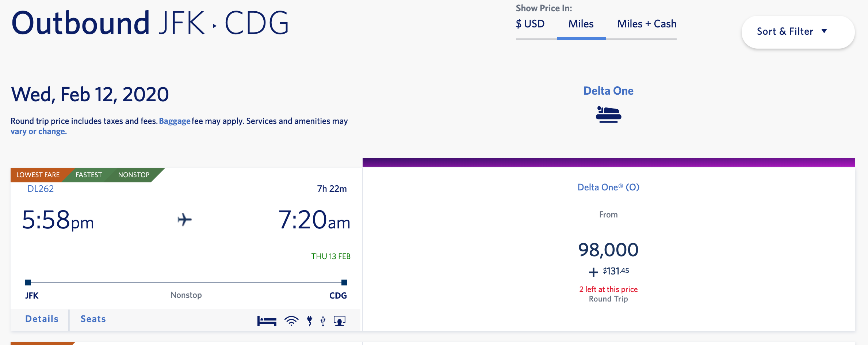Show prices in Miles + Cash
Image resolution: width=868 pixels, height=345 pixels.
click(647, 24)
